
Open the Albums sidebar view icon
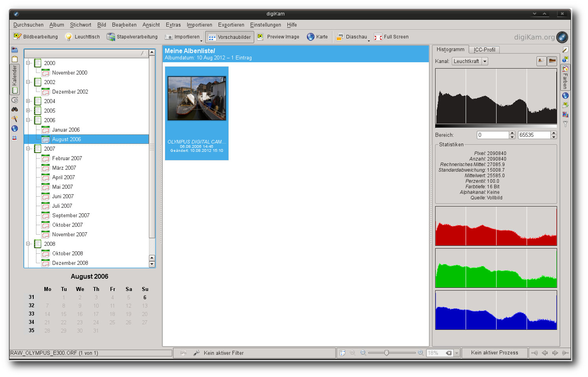[x=15, y=50]
